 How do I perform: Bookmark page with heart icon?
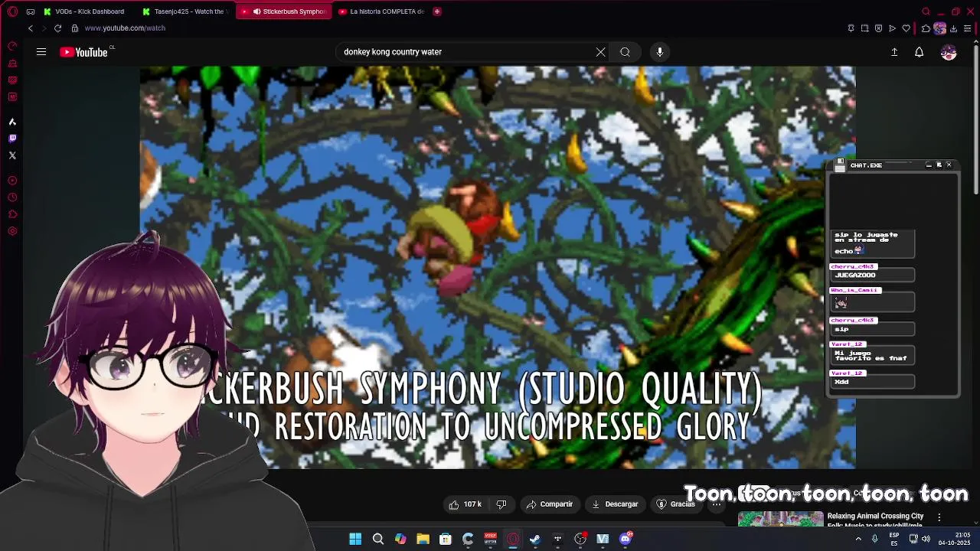(906, 28)
